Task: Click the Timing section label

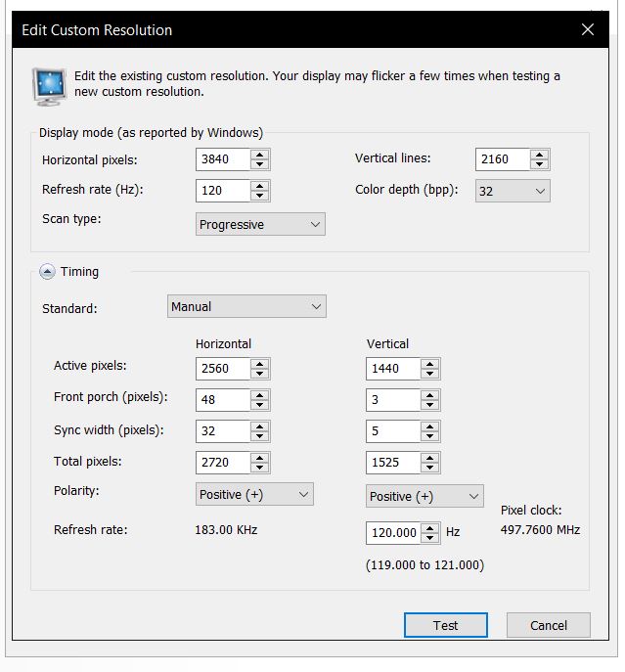Action: 79,272
